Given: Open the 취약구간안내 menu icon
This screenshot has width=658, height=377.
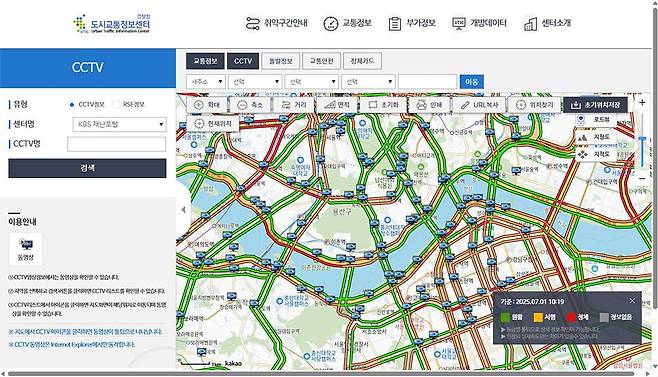Looking at the screenshot, I should coord(253,23).
